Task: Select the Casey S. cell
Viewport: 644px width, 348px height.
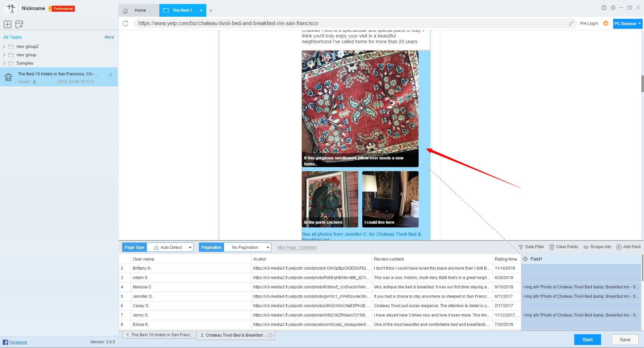Action: (x=191, y=306)
